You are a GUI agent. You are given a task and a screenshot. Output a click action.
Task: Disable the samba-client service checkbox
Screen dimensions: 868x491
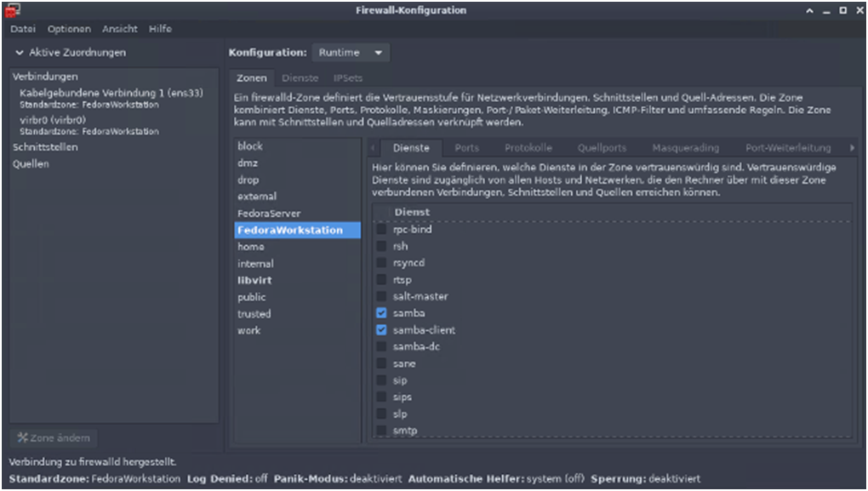coord(381,330)
